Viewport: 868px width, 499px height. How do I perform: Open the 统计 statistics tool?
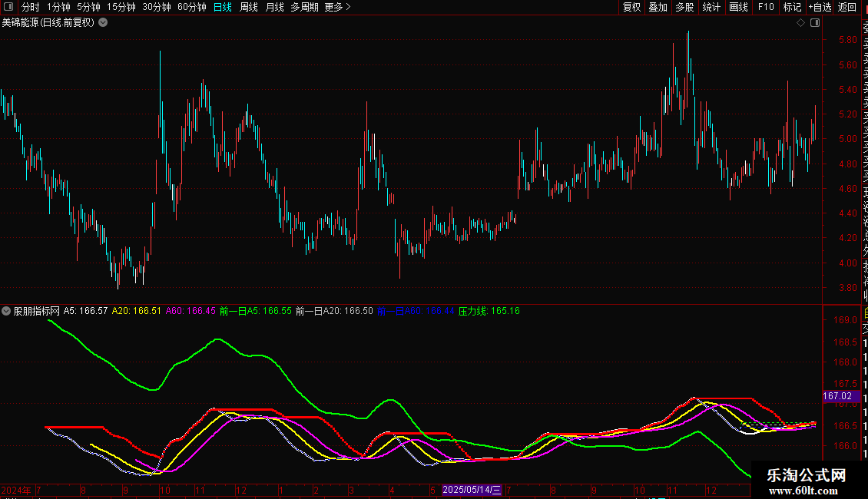pos(711,7)
